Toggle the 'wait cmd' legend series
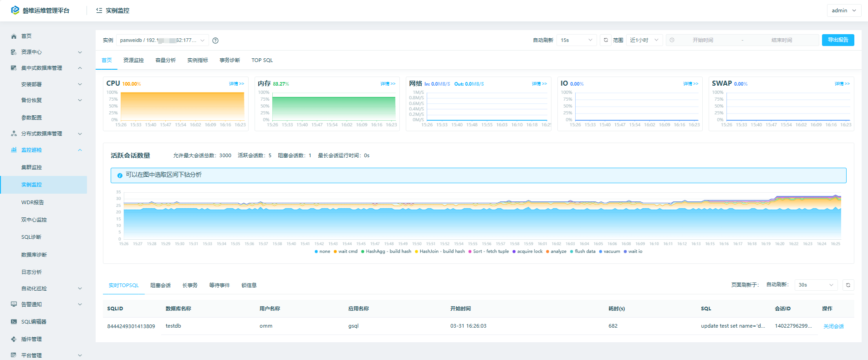Viewport: 868px width, 360px height. [346, 252]
